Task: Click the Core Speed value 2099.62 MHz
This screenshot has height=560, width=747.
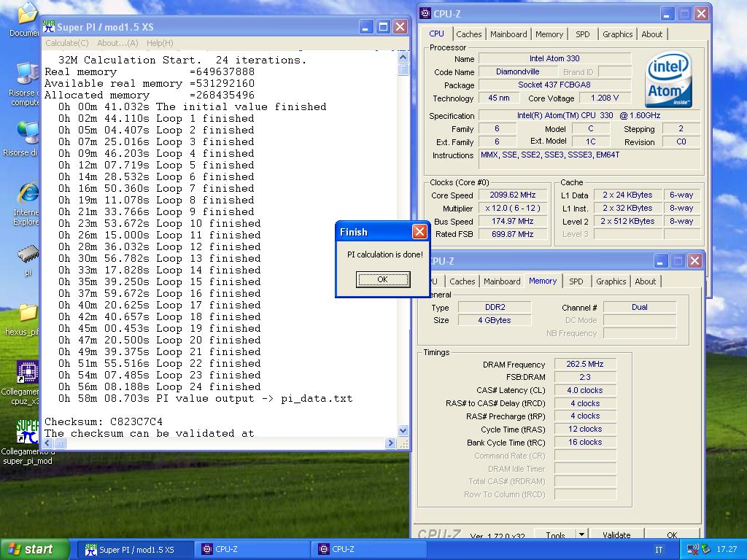Action: [x=513, y=195]
